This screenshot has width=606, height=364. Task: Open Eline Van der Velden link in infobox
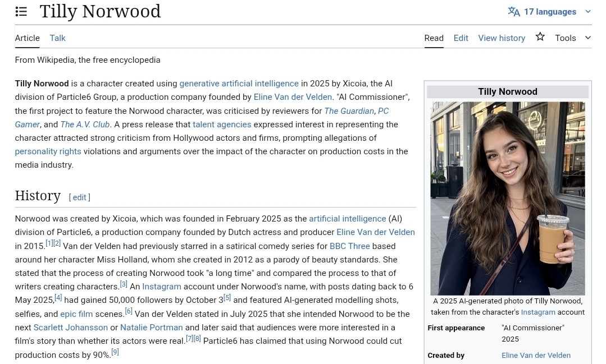click(536, 355)
